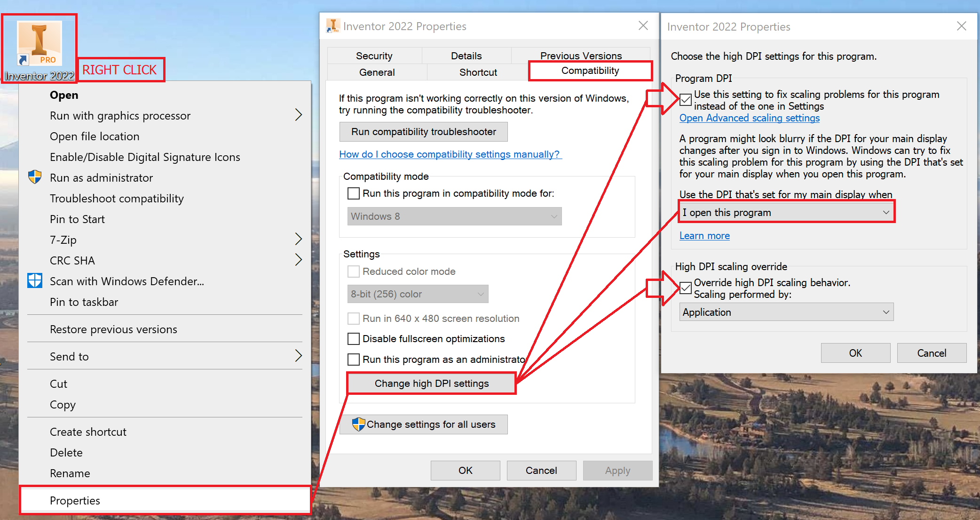The width and height of the screenshot is (980, 520).
Task: Click Change high DPI settings button
Action: (431, 384)
